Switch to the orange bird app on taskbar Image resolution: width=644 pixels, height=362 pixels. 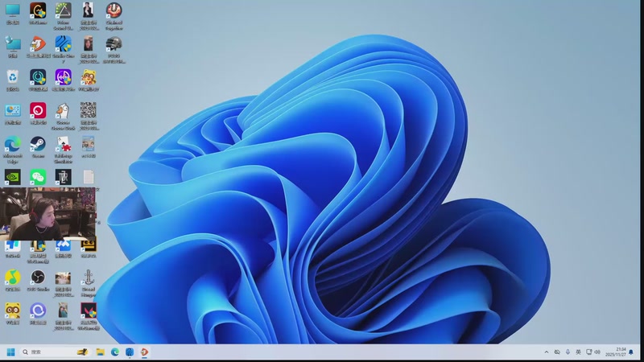coord(144,352)
